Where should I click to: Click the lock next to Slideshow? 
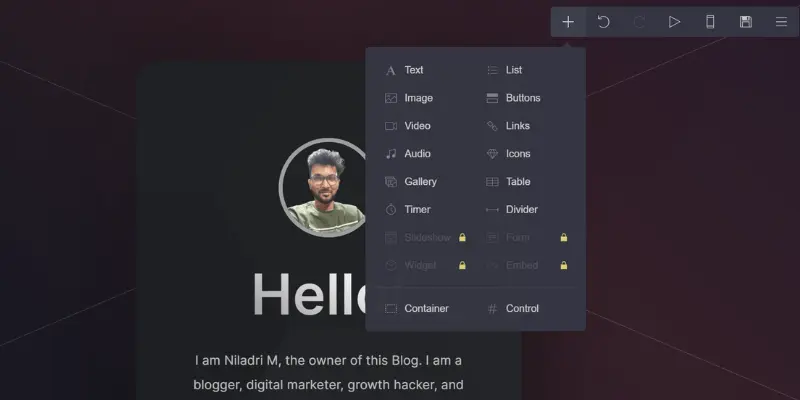[462, 237]
